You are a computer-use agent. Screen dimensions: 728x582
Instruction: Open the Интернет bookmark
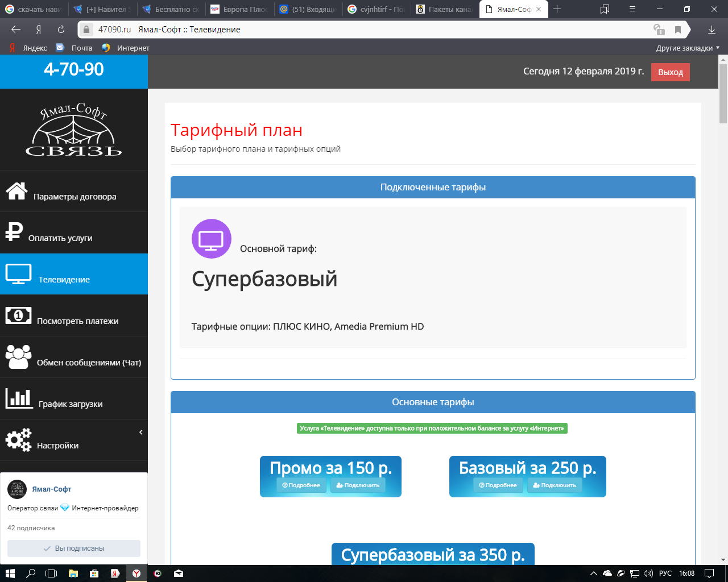coord(126,48)
